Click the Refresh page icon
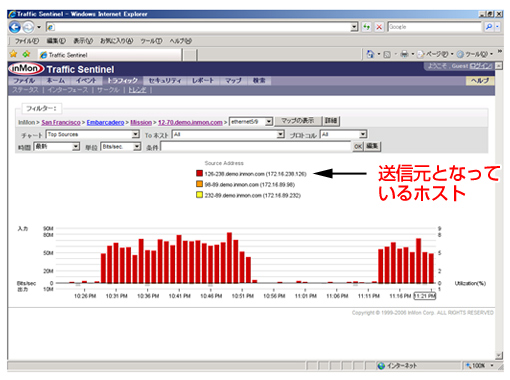The image size is (510, 380). coord(367,27)
